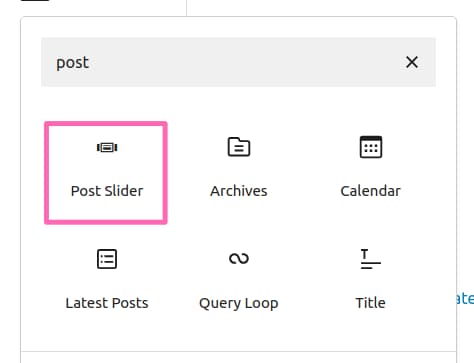This screenshot has height=363, width=474.
Task: Click the dark button at top-left corner
Action: click(x=35, y=1)
